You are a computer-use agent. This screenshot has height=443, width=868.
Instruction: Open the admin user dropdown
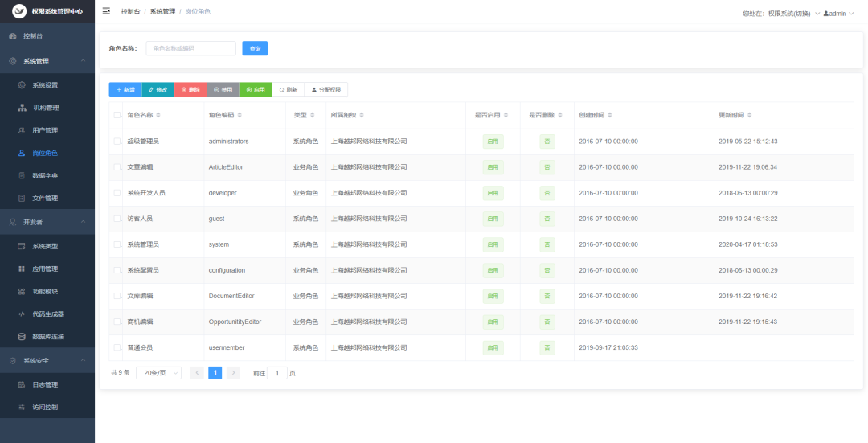[x=838, y=14]
